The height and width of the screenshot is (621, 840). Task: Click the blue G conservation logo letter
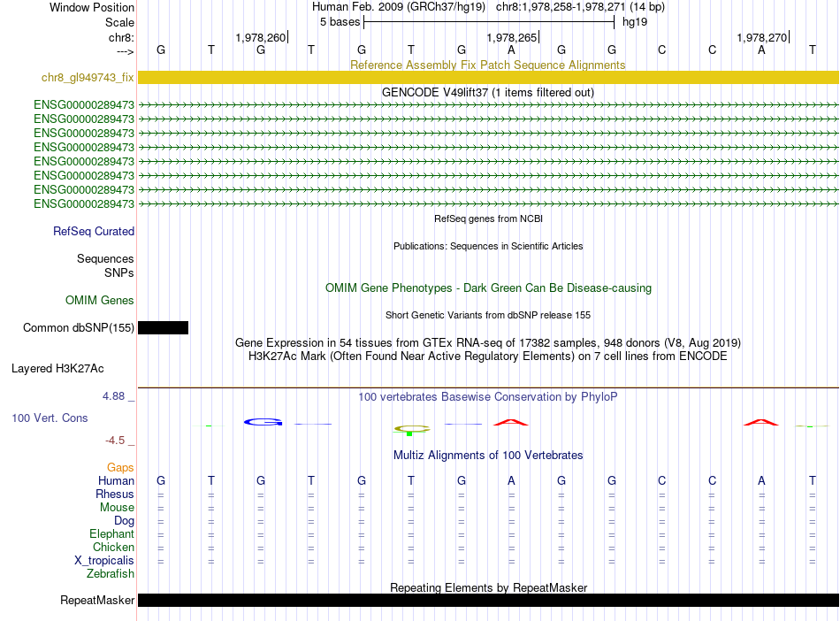(263, 422)
